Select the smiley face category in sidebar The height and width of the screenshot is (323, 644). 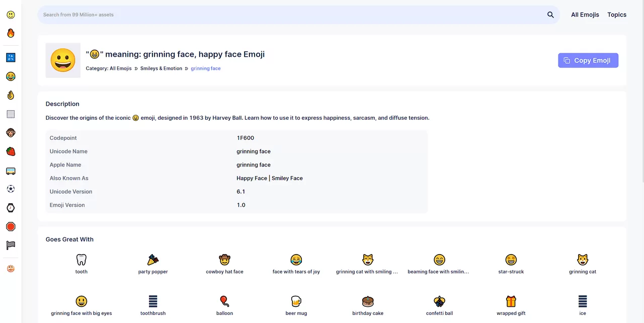(x=10, y=15)
